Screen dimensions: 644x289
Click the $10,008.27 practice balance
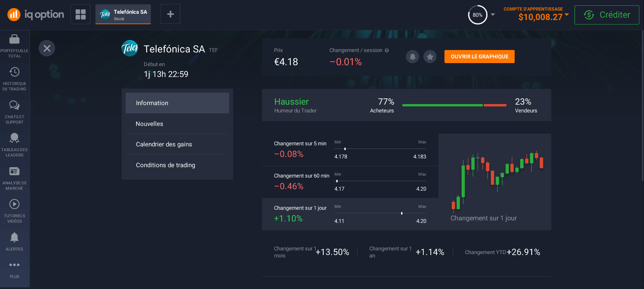click(x=540, y=17)
